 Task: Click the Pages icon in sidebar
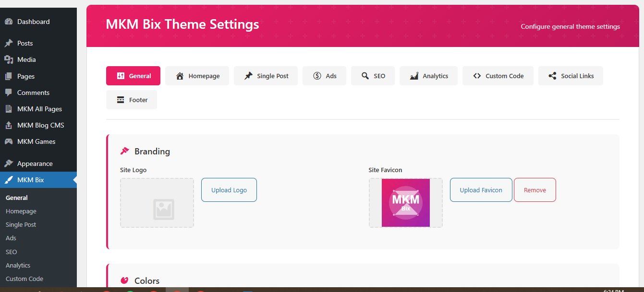[x=9, y=76]
